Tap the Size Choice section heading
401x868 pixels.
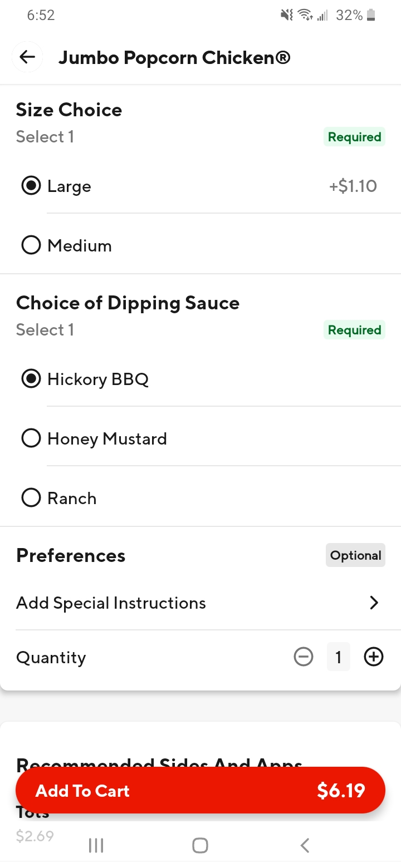[69, 110]
